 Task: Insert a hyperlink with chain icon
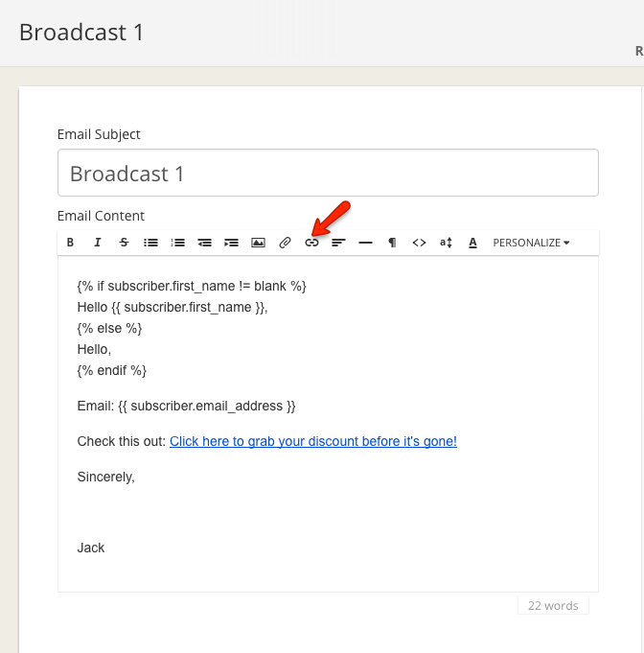point(311,243)
